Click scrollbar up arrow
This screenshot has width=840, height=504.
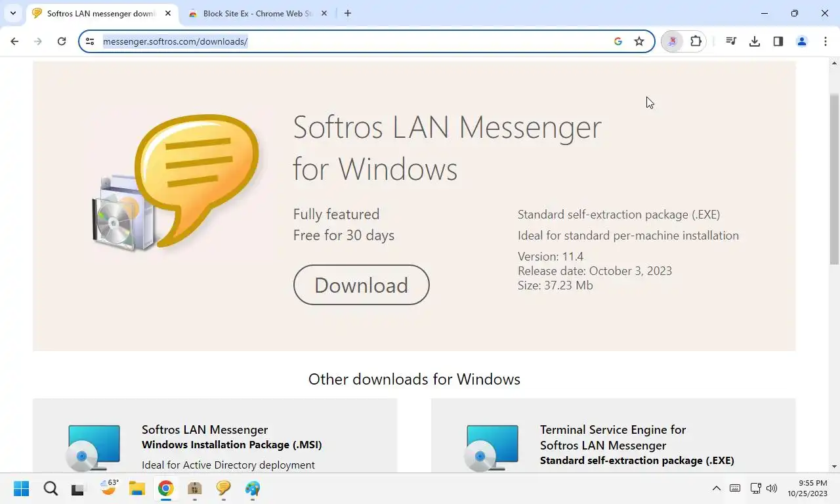pos(835,63)
